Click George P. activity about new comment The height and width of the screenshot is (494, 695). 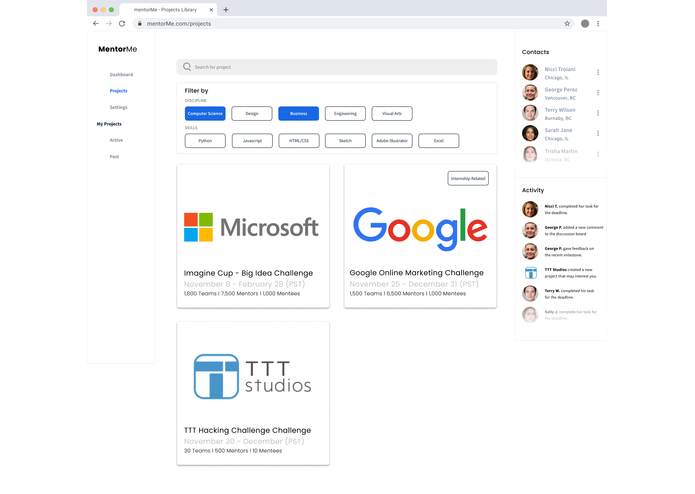[574, 230]
